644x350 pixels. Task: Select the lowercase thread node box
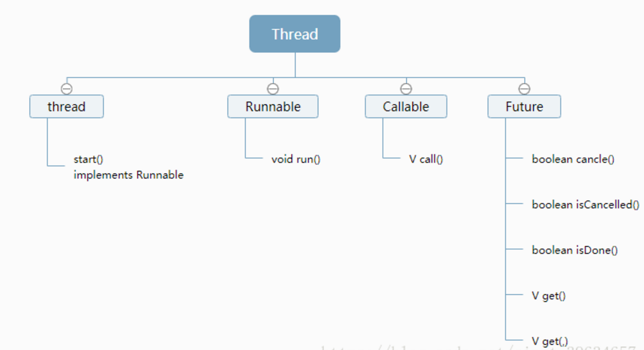[67, 106]
